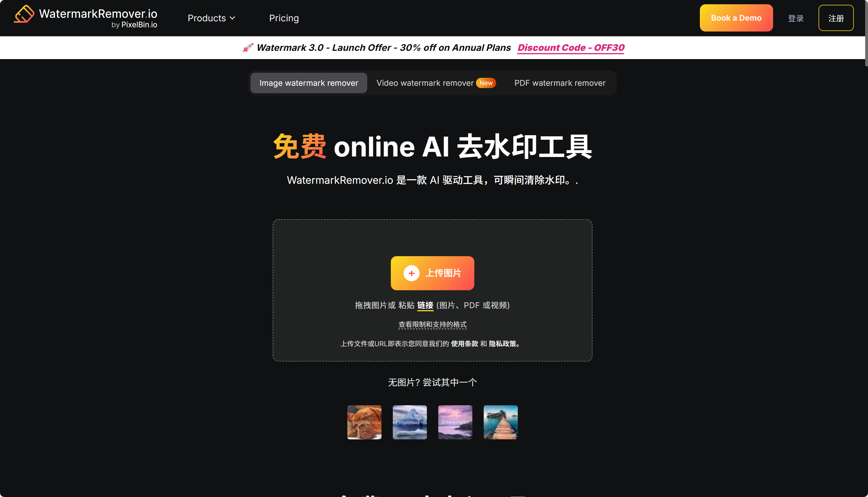Switch to the PDF watermark remover tab
This screenshot has height=497, width=868.
coord(560,83)
